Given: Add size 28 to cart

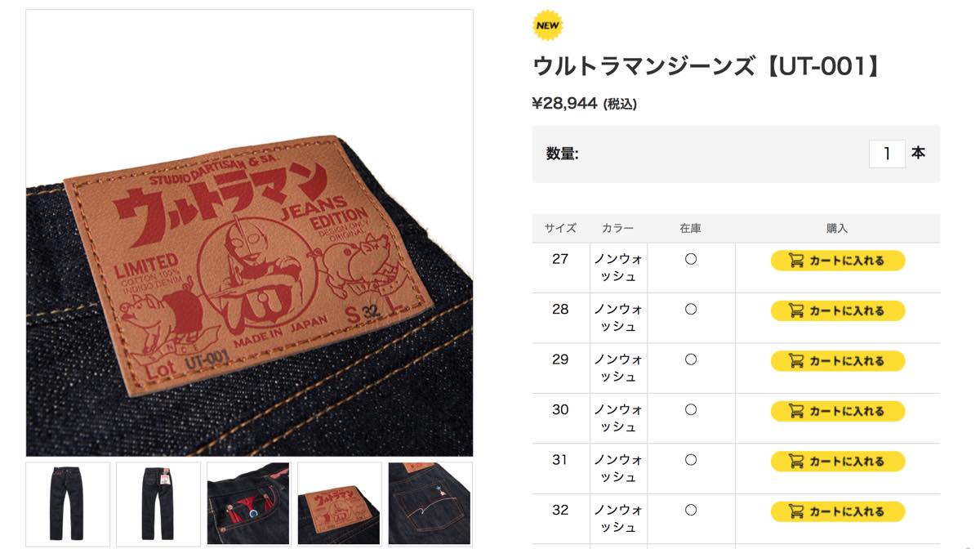Looking at the screenshot, I should 838,310.
